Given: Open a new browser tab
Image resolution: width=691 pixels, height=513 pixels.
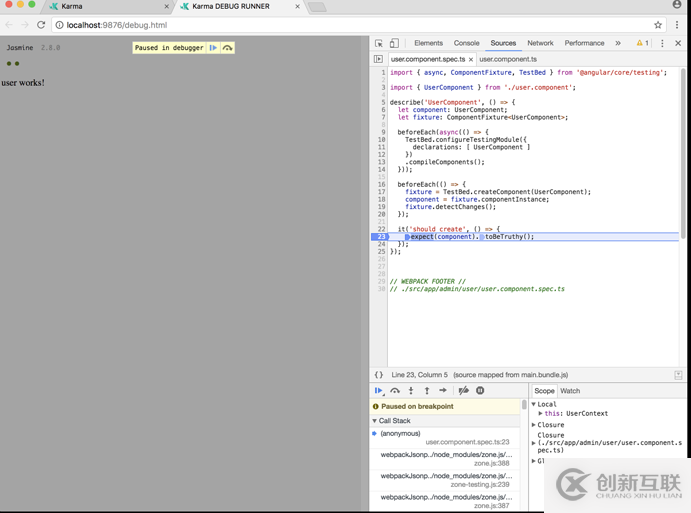Looking at the screenshot, I should (317, 7).
